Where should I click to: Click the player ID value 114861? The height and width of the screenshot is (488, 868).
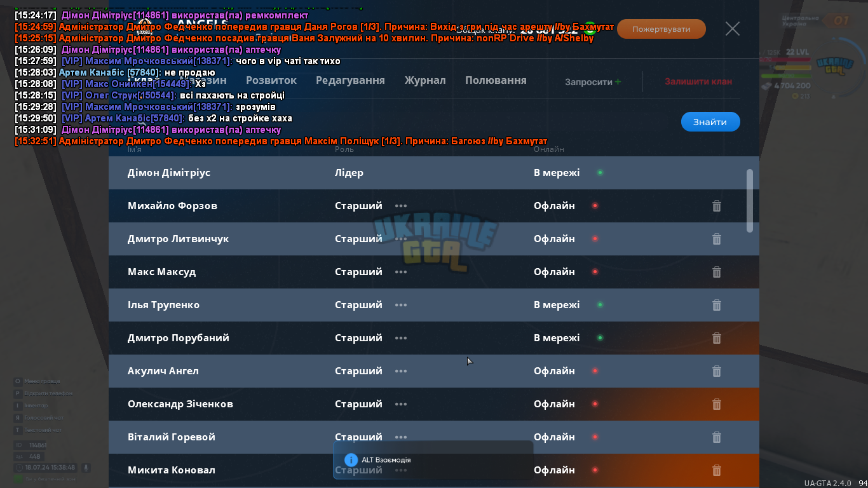click(38, 445)
